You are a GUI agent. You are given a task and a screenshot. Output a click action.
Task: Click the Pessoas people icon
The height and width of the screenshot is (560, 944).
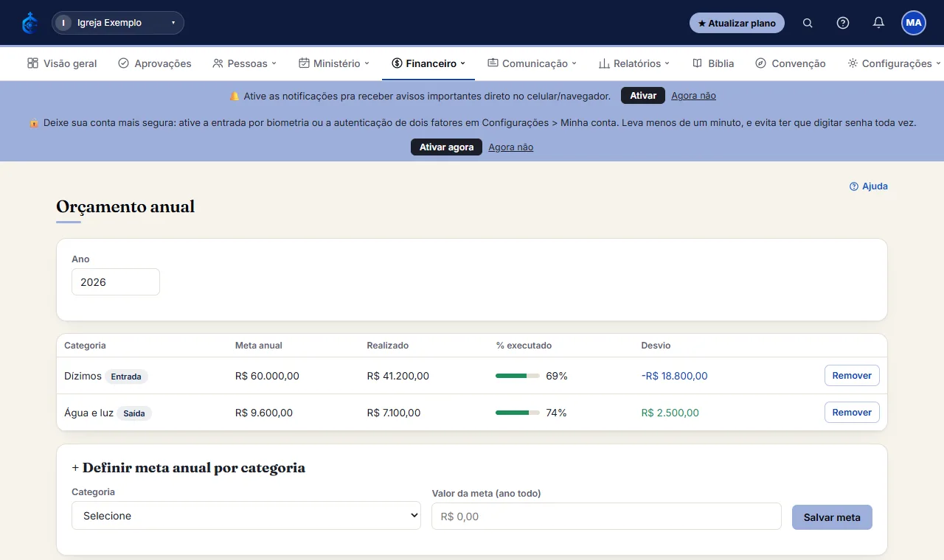[218, 63]
